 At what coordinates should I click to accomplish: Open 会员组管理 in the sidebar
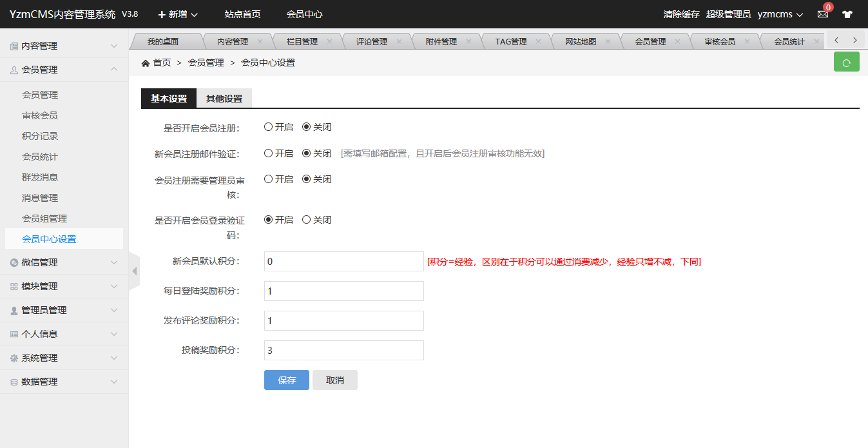(44, 219)
